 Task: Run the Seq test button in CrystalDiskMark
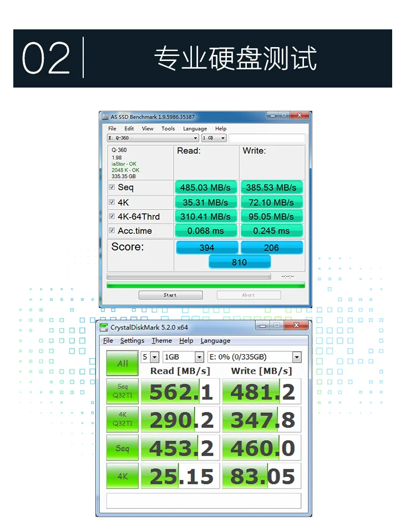click(122, 448)
